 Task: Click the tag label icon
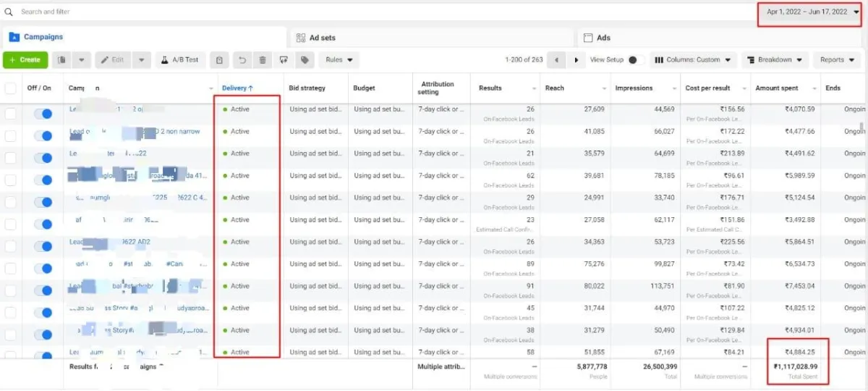point(305,60)
